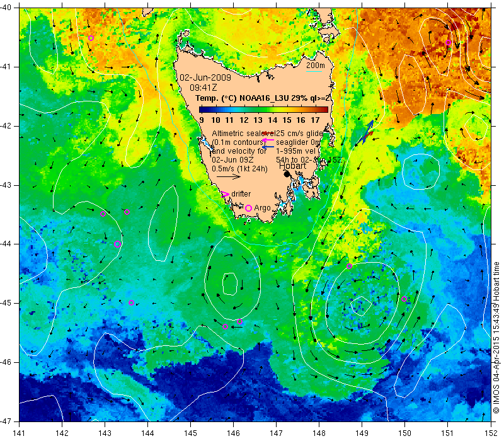Click the 02-Jun 09Z legend text
Viewport: 504px width, 441px height.
(232, 160)
